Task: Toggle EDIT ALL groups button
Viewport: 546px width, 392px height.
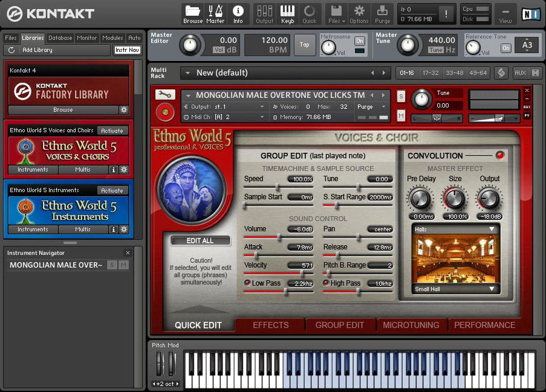Action: pyautogui.click(x=200, y=240)
